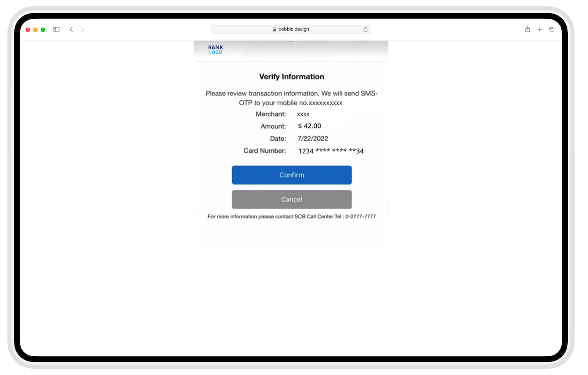Open a new tab with the plus icon

[540, 30]
